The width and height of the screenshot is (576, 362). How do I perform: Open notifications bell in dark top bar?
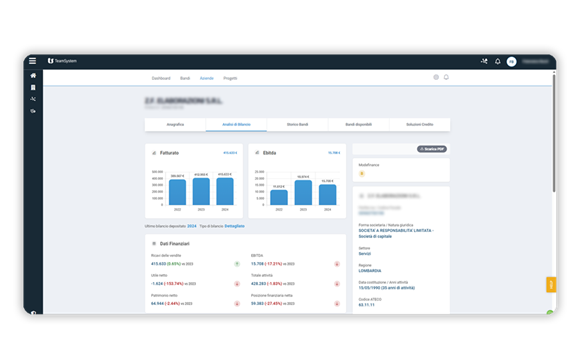click(x=497, y=61)
